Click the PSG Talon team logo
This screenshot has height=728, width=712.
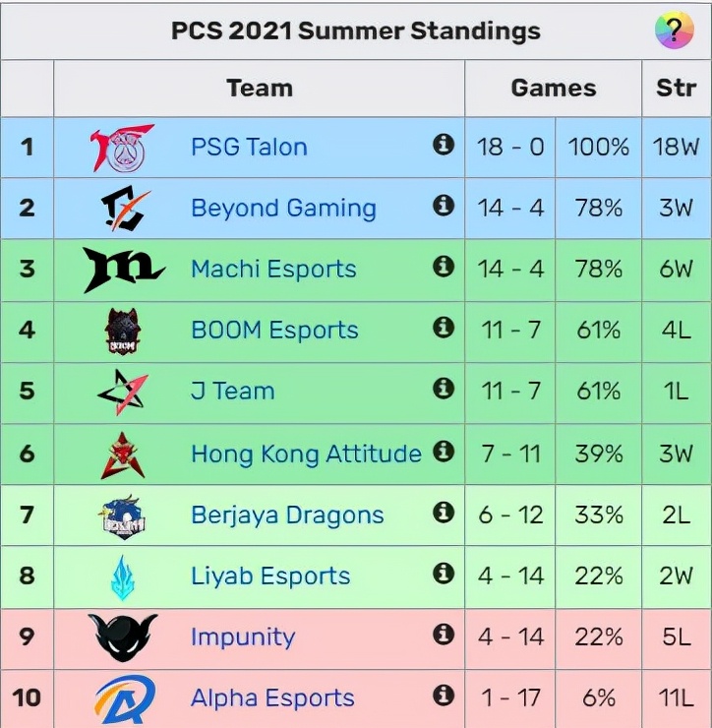[123, 148]
